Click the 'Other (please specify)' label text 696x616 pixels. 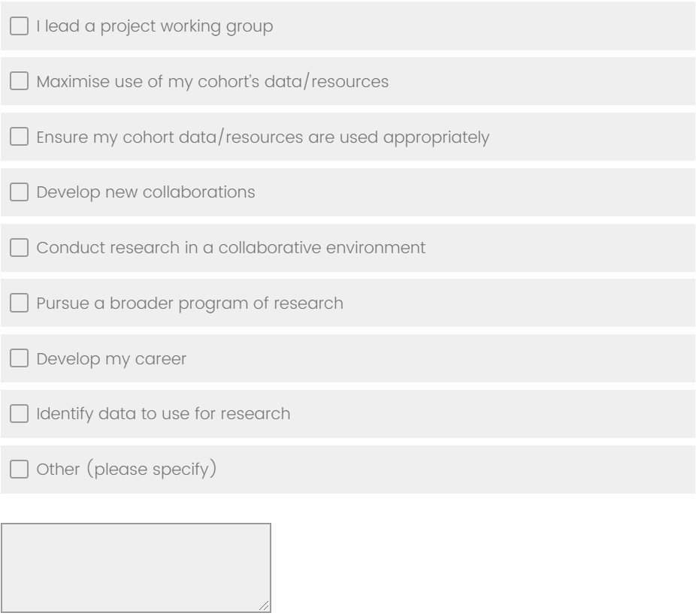click(x=127, y=470)
